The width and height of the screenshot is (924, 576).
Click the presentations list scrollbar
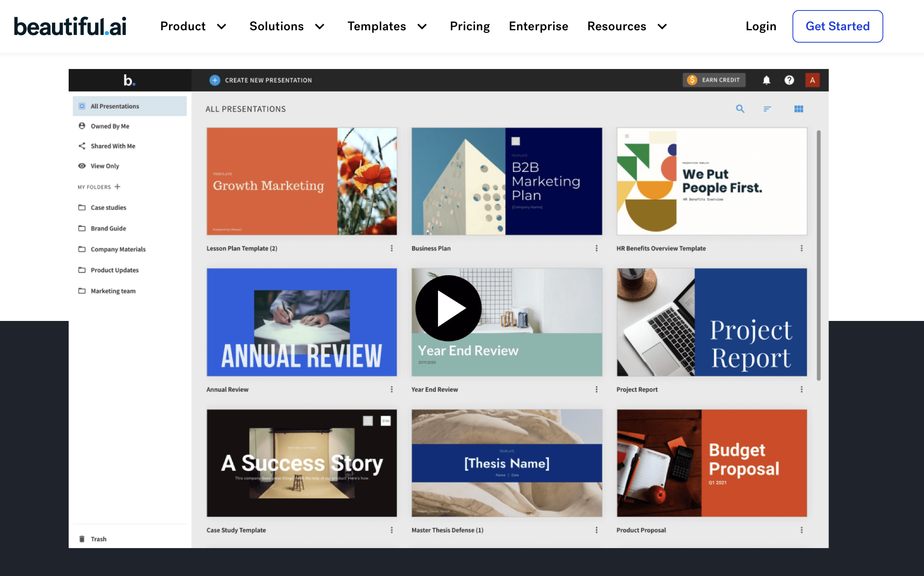[818, 256]
